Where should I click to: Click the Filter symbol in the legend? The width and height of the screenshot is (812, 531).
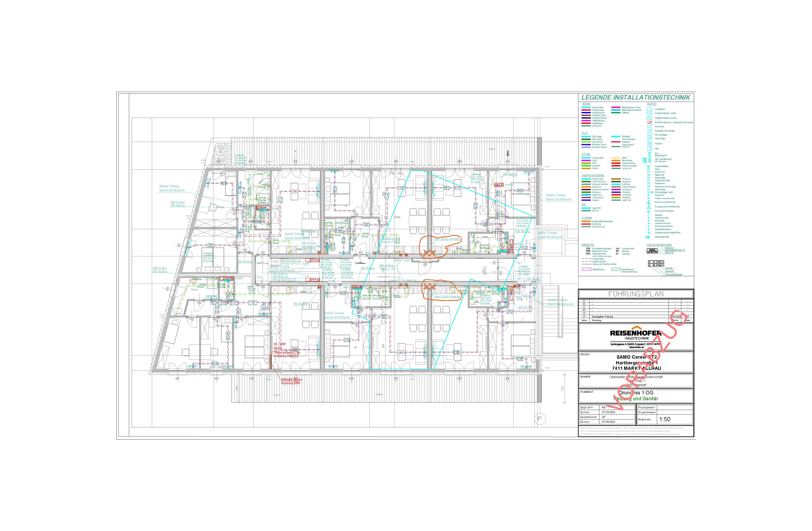pos(650,149)
